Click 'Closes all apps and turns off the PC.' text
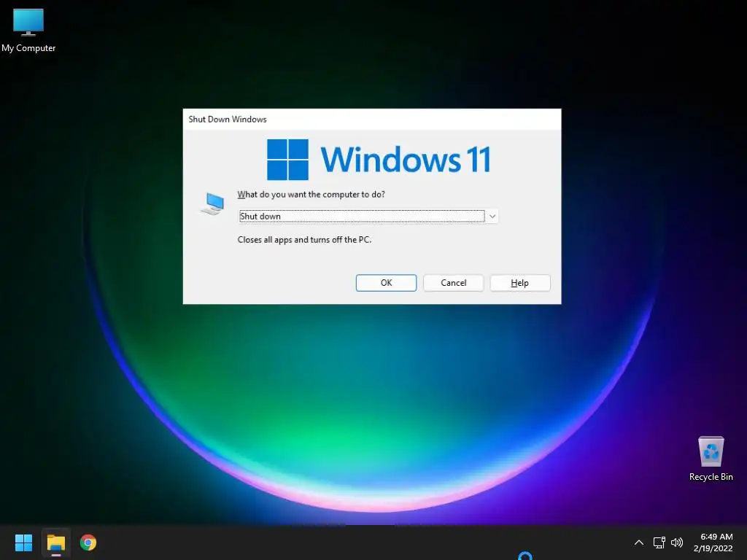 [x=304, y=239]
